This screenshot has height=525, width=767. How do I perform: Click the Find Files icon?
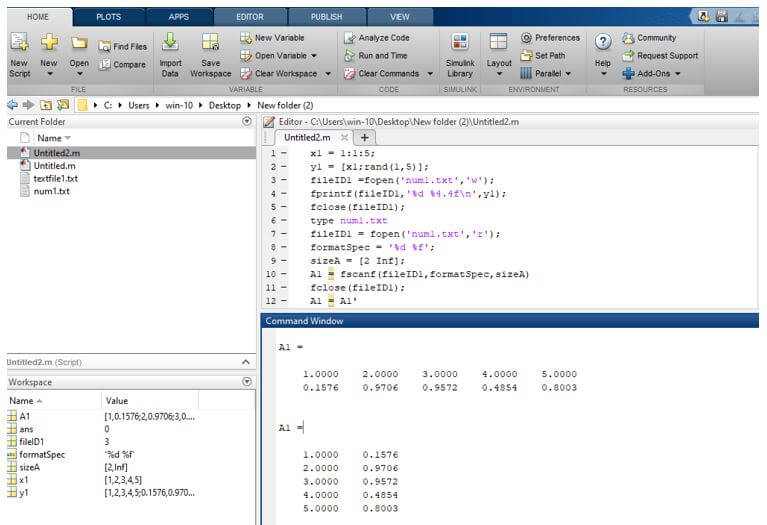click(122, 46)
